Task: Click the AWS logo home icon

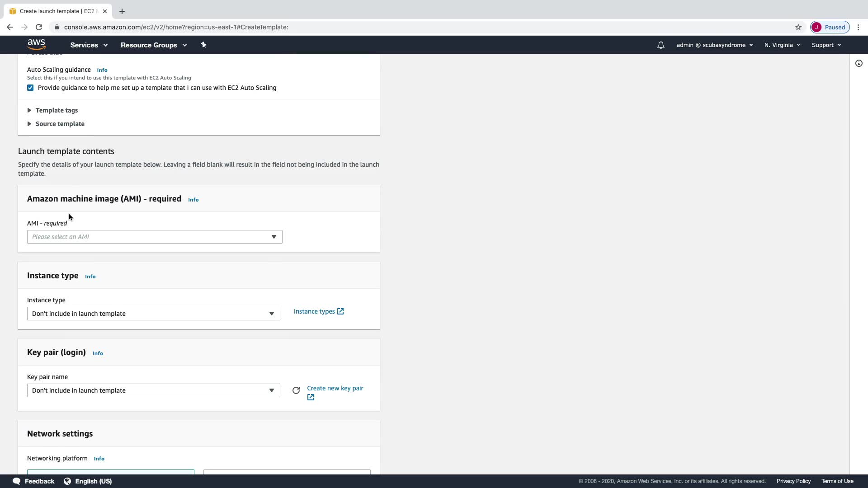Action: [x=36, y=44]
